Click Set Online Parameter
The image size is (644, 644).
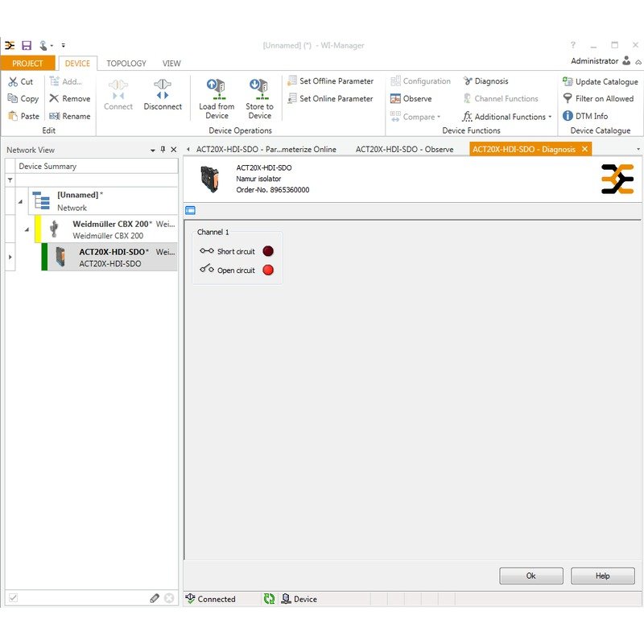(331, 98)
